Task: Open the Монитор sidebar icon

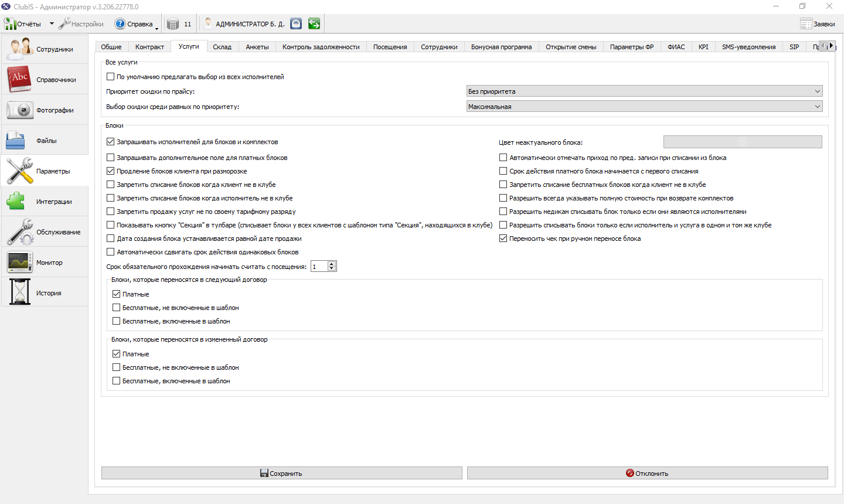Action: coord(19,262)
